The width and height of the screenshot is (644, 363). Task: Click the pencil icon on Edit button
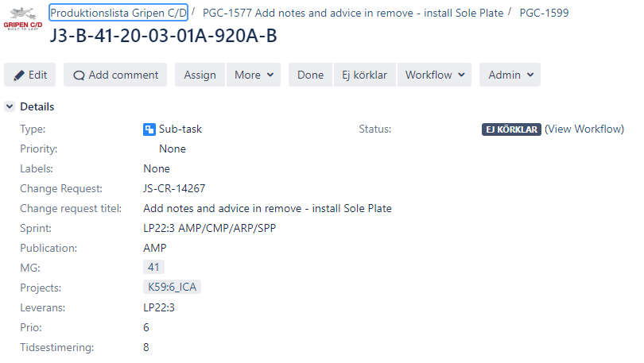(19, 75)
